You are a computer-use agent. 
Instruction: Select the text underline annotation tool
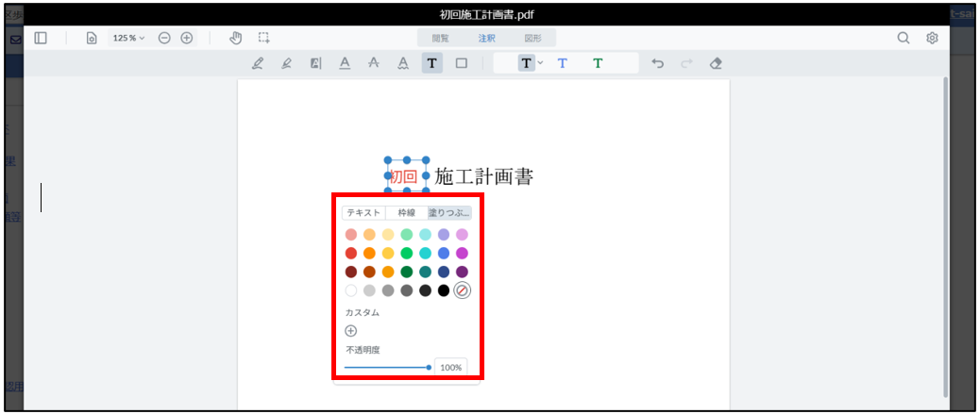click(345, 63)
